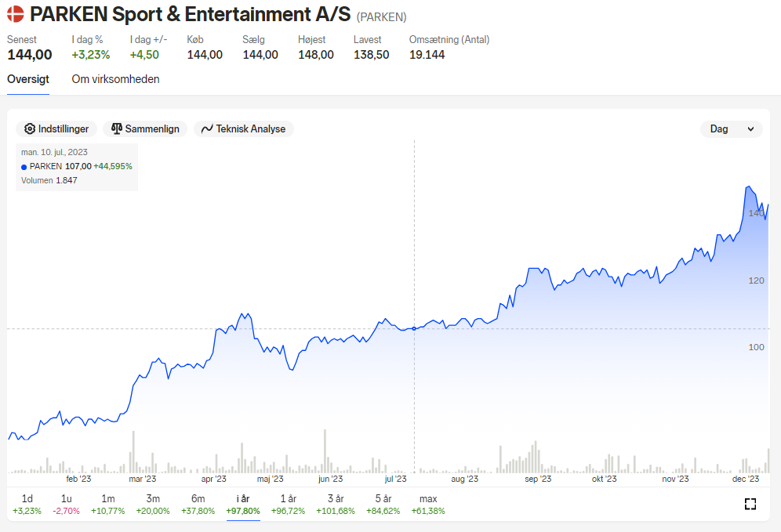
Task: Click the chart's hovered data point marker
Action: tap(414, 328)
